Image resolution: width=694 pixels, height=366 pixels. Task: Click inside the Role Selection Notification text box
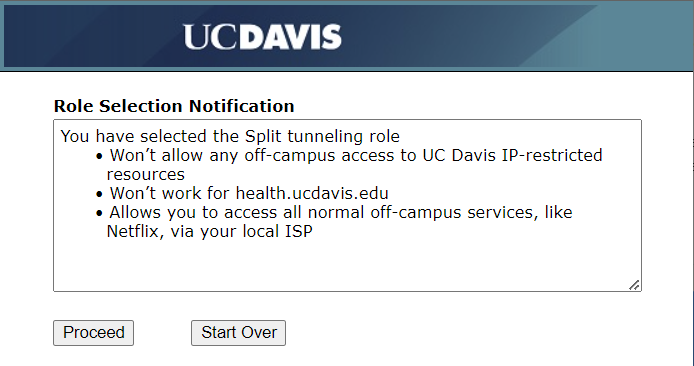pos(347,205)
